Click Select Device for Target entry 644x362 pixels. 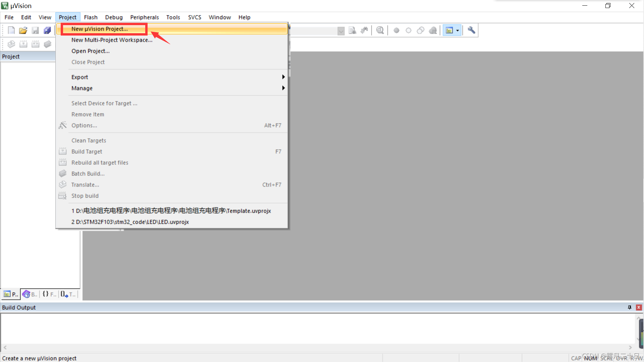point(172,104)
